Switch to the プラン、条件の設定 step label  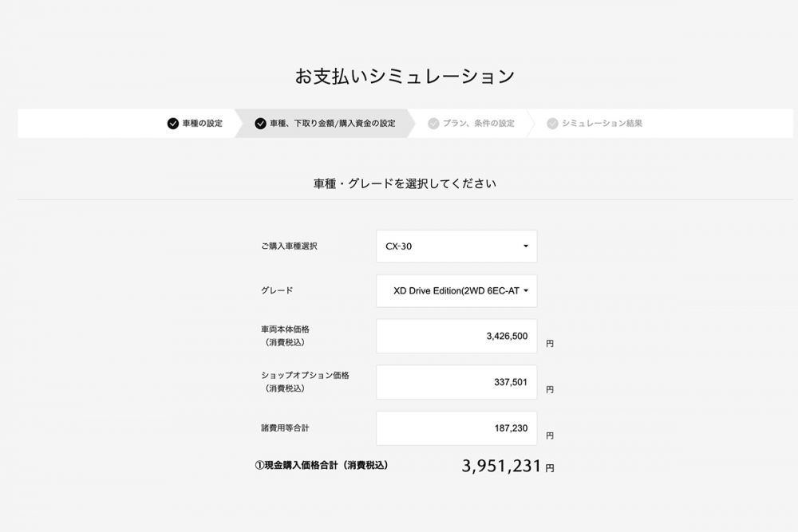point(479,124)
